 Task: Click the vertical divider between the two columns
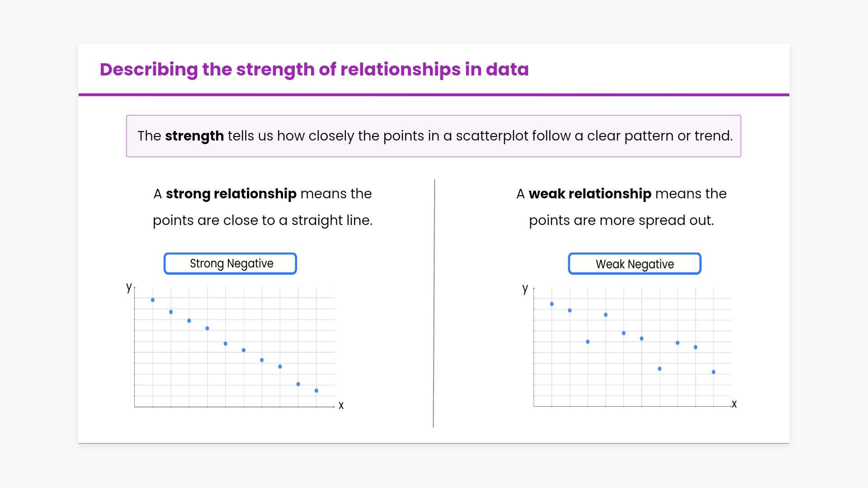tap(434, 303)
